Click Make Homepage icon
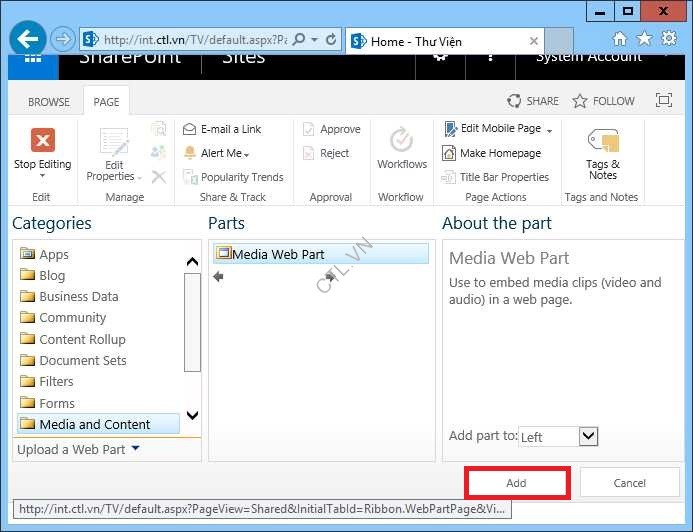This screenshot has width=693, height=532. click(x=451, y=153)
